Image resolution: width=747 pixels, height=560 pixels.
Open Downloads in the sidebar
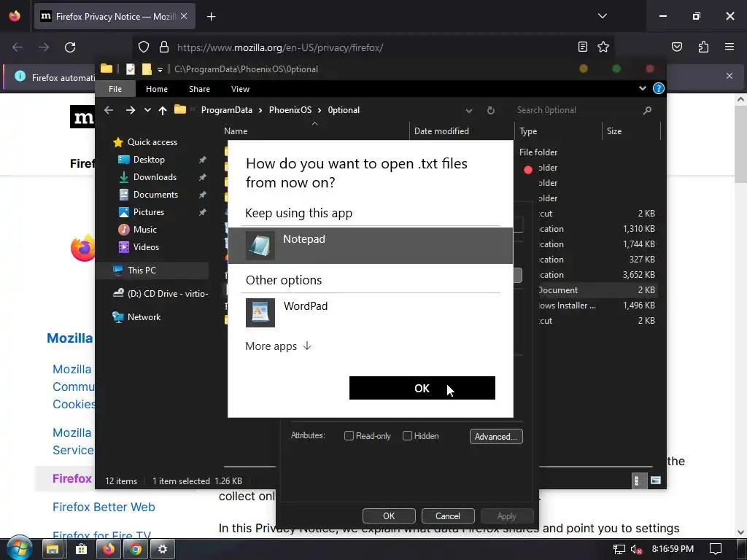155,177
